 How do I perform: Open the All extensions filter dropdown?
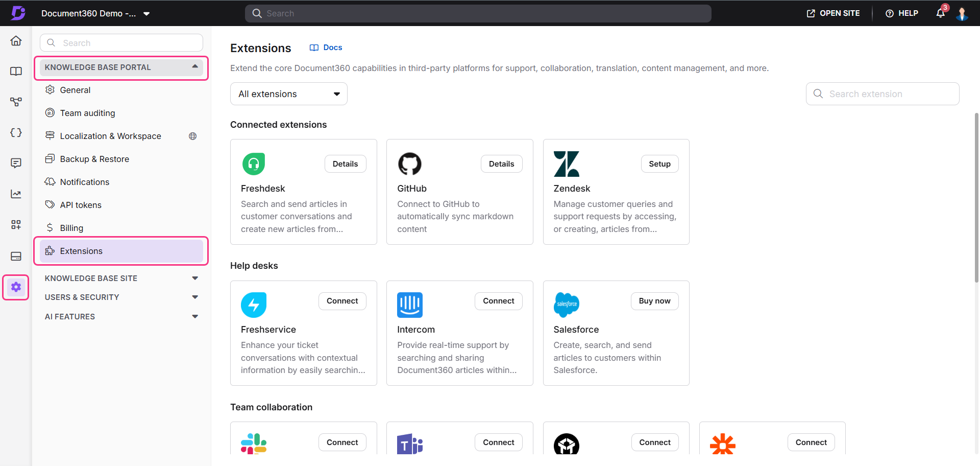pos(288,94)
